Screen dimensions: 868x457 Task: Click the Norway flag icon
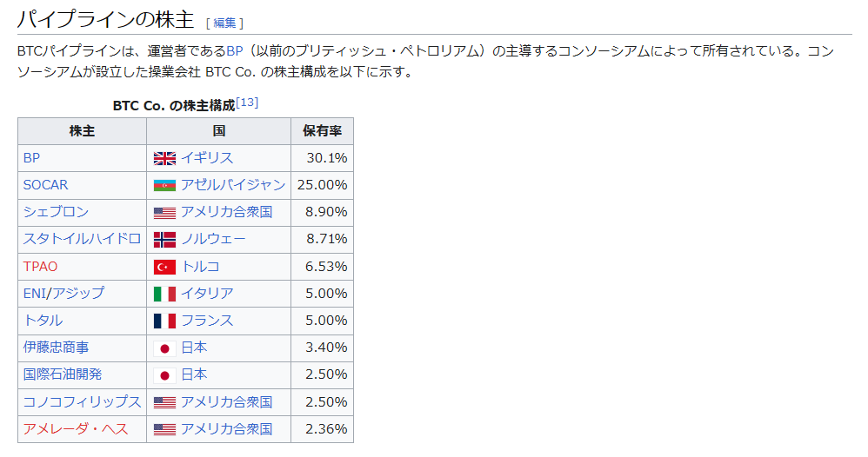tap(164, 239)
